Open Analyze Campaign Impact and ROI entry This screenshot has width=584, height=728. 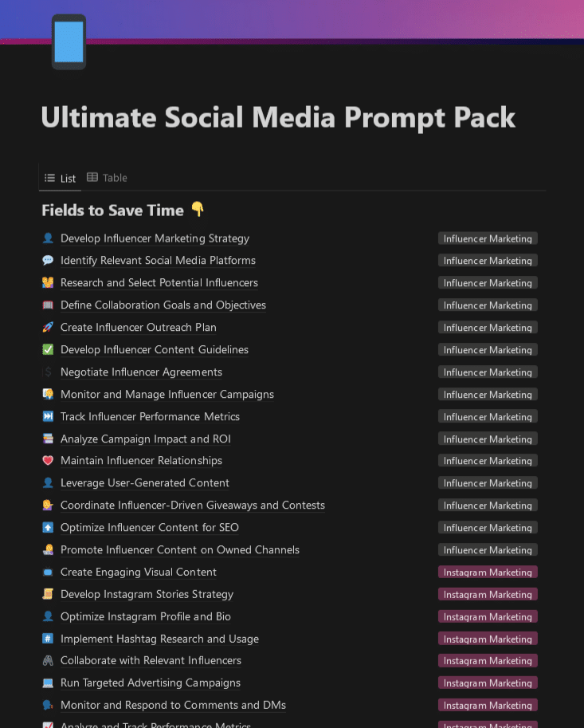pyautogui.click(x=145, y=439)
